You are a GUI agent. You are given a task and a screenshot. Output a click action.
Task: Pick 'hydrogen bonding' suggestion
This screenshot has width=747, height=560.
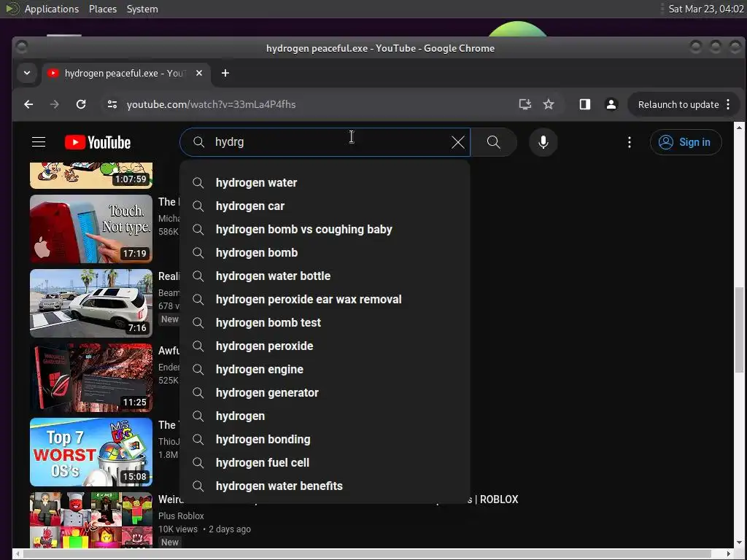pos(325,439)
